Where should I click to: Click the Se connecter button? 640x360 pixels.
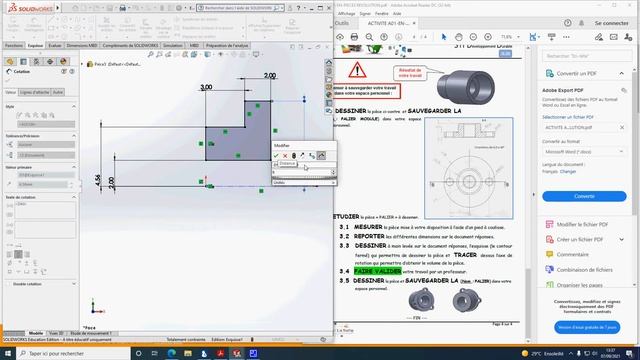tap(611, 23)
